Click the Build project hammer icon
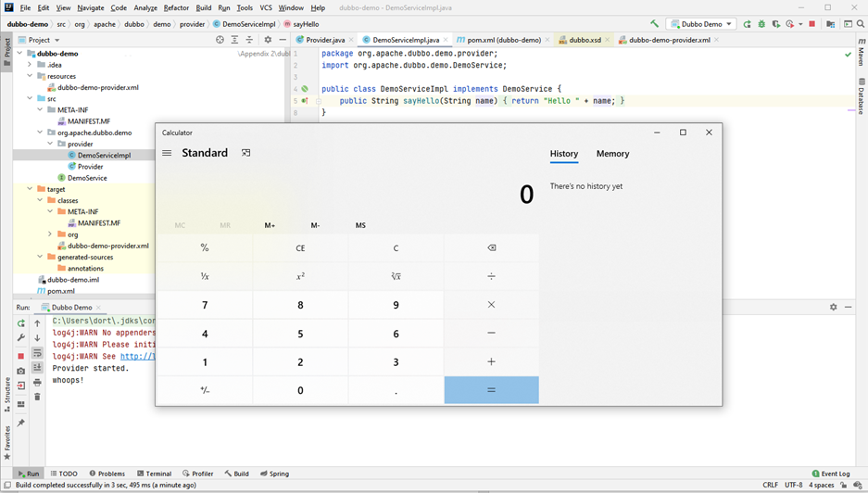 (654, 24)
